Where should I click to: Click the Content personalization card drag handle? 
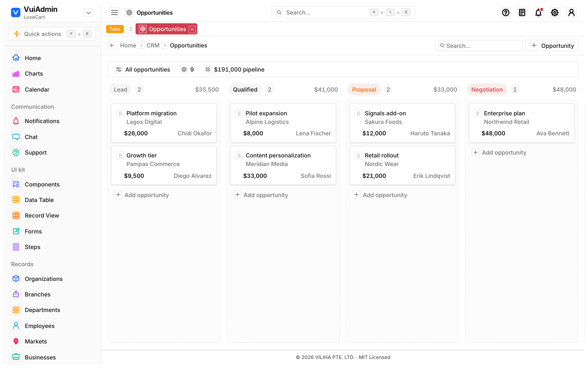coord(239,156)
